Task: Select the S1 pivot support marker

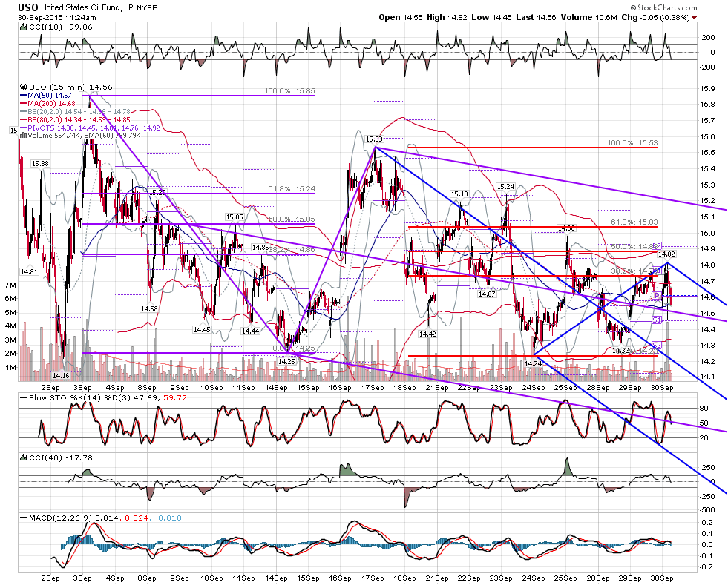Action: pos(657,320)
